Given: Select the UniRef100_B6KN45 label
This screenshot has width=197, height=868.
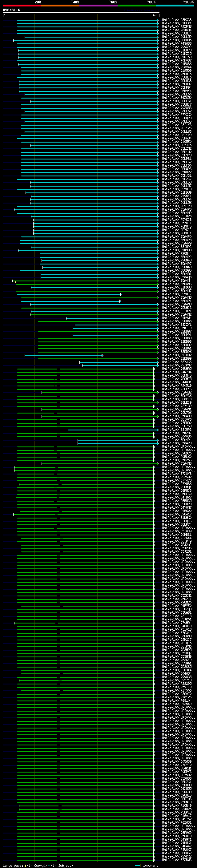Looking at the screenshot, I should tap(176, 375).
